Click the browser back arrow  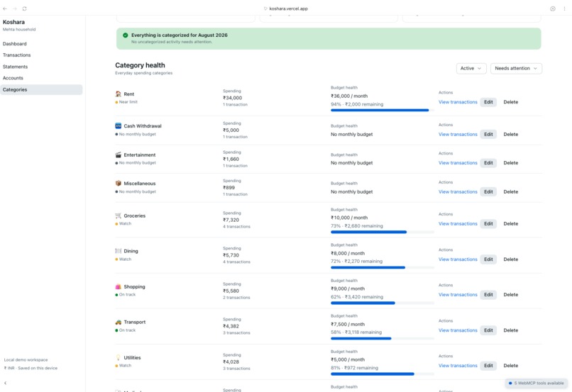[x=5, y=9]
